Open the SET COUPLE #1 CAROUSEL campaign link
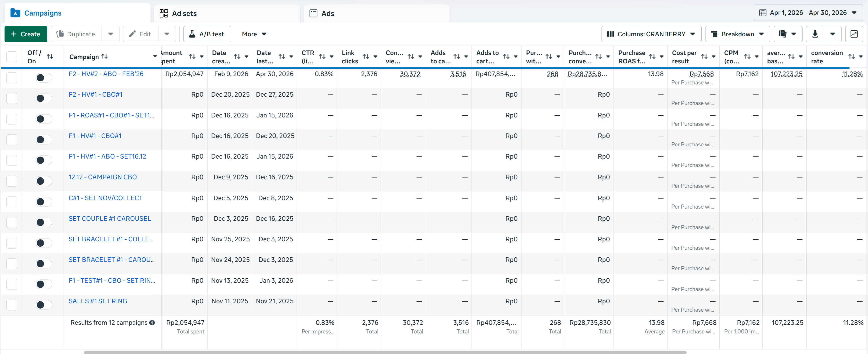868x354 pixels. pos(110,218)
